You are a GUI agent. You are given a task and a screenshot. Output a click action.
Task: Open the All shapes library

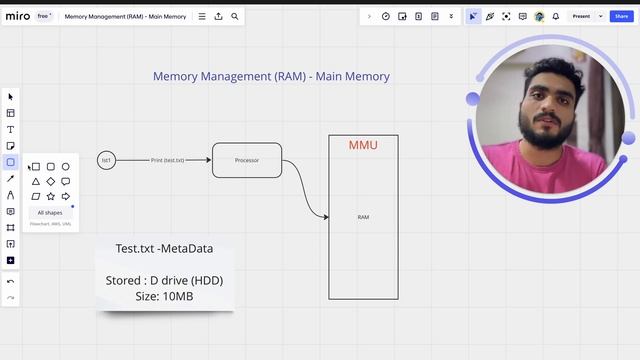[x=50, y=213]
